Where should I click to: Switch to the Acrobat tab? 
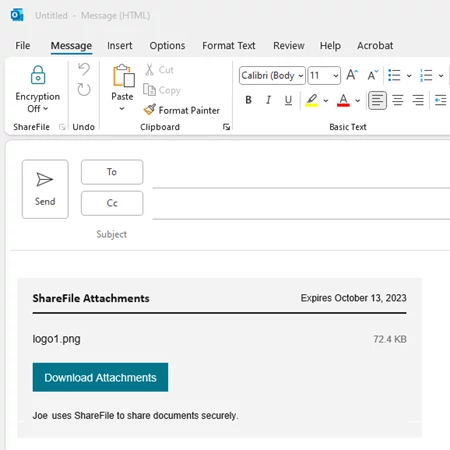coord(375,46)
